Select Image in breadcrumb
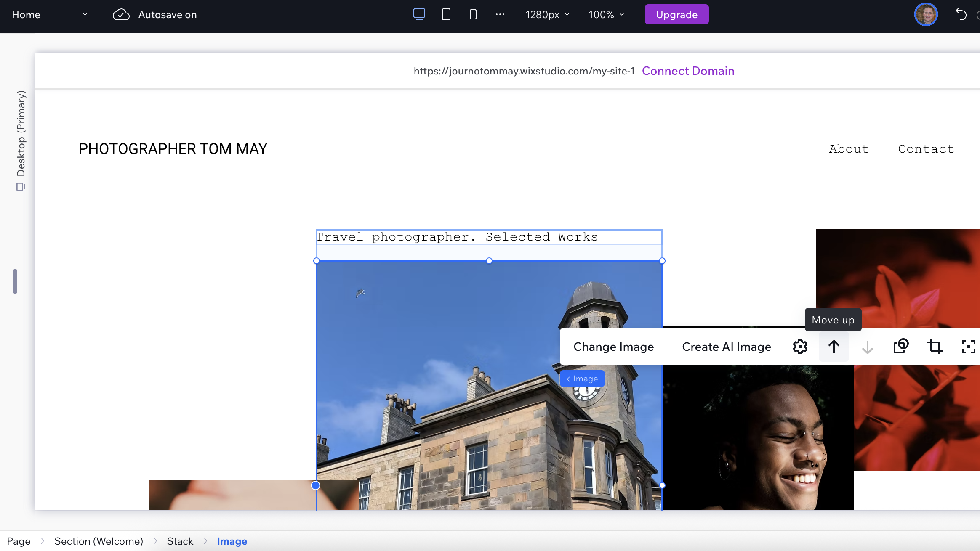This screenshot has height=551, width=980. tap(232, 541)
